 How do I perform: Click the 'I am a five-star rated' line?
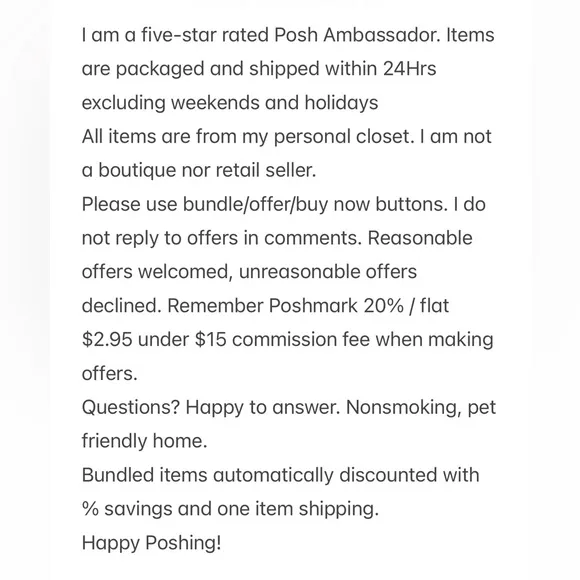[288, 35]
